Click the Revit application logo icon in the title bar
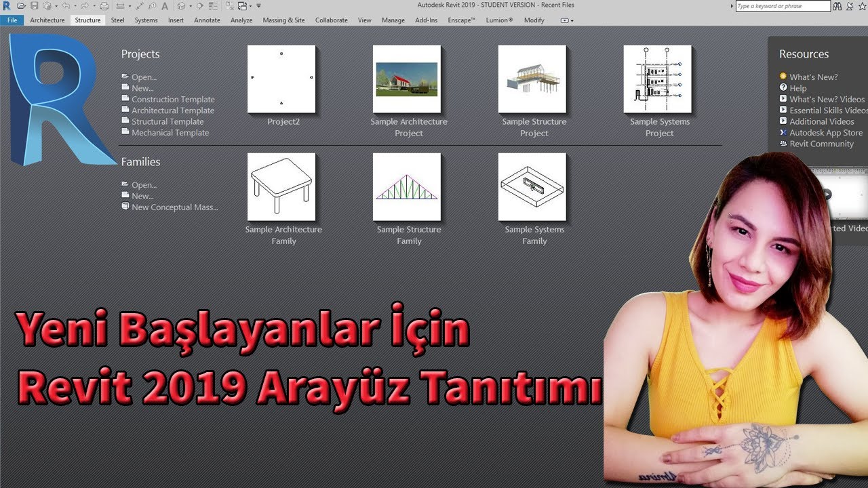This screenshot has height=488, width=868. point(6,5)
